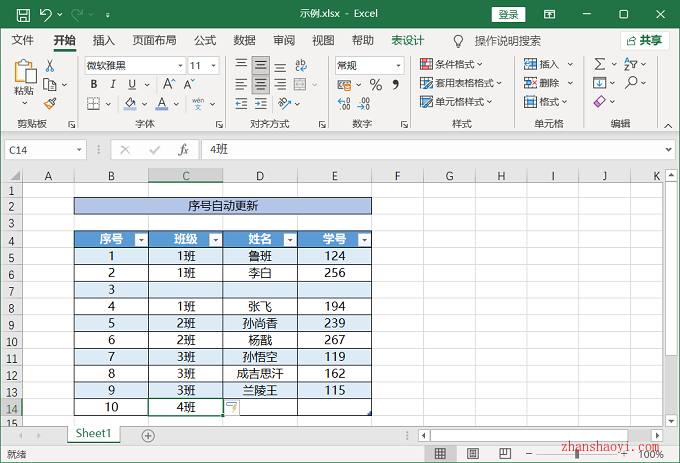680x463 pixels.
Task: Align text to the left
Action: 241,84
